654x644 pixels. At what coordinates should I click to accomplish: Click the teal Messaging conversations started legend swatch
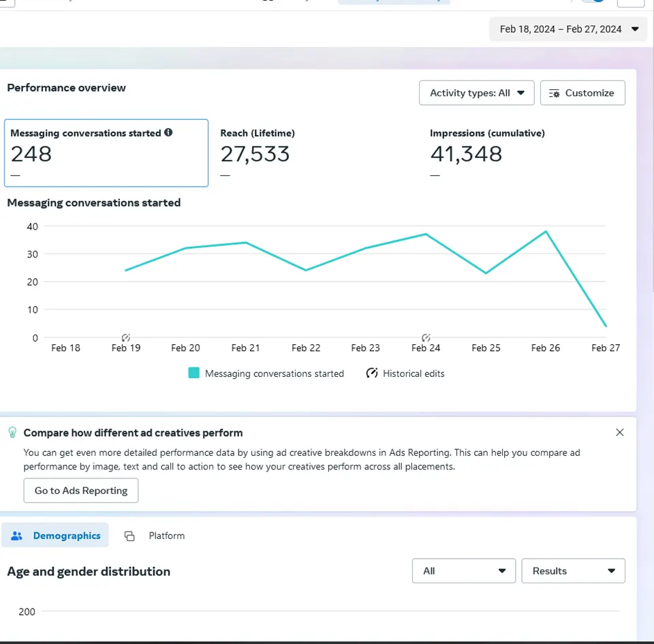(x=194, y=373)
